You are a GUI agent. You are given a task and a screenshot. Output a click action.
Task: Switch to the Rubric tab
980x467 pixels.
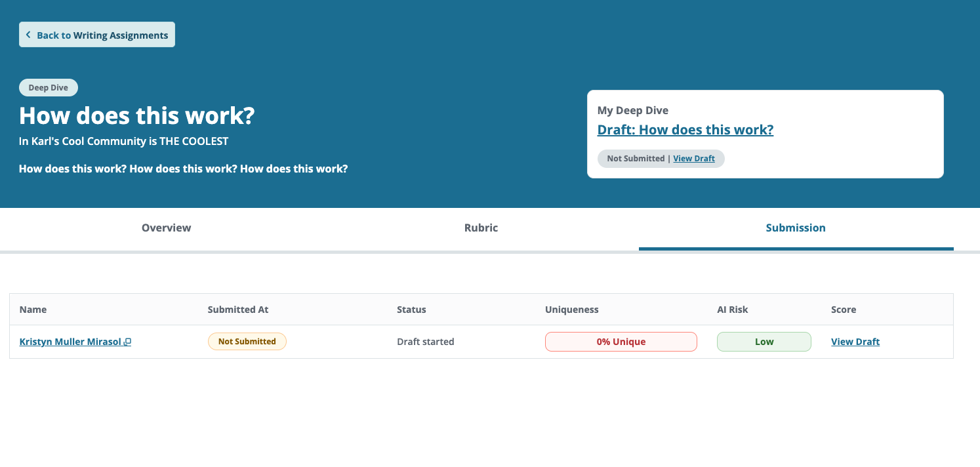click(x=481, y=228)
